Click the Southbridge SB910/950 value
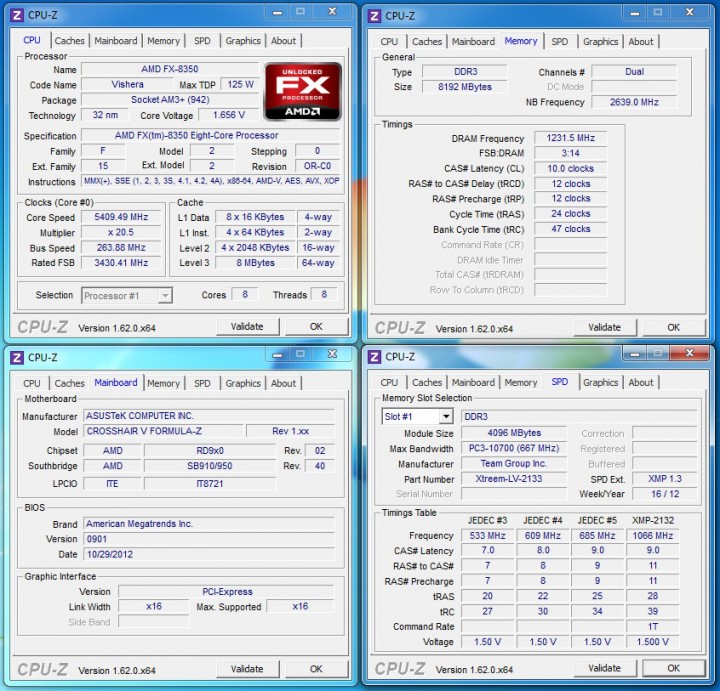 [210, 466]
